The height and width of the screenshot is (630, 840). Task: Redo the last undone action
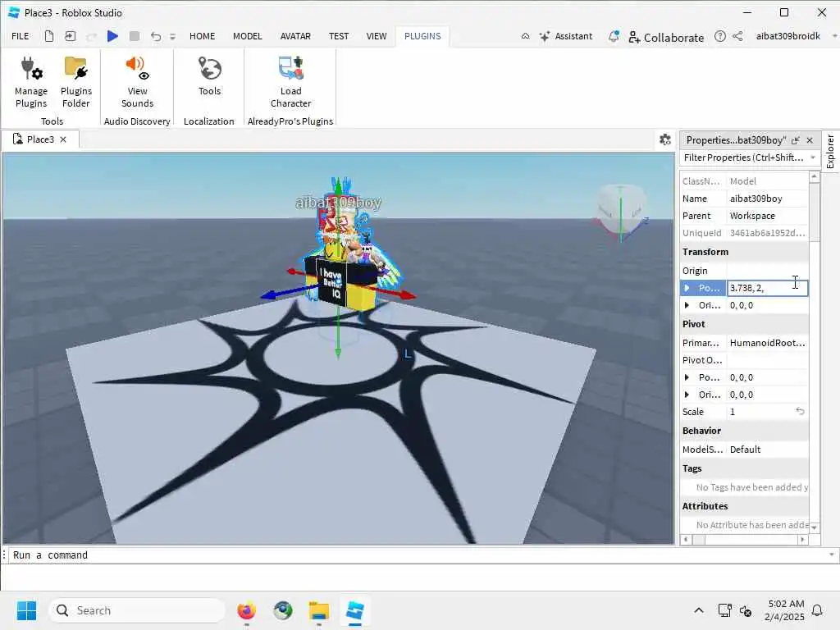[x=92, y=36]
